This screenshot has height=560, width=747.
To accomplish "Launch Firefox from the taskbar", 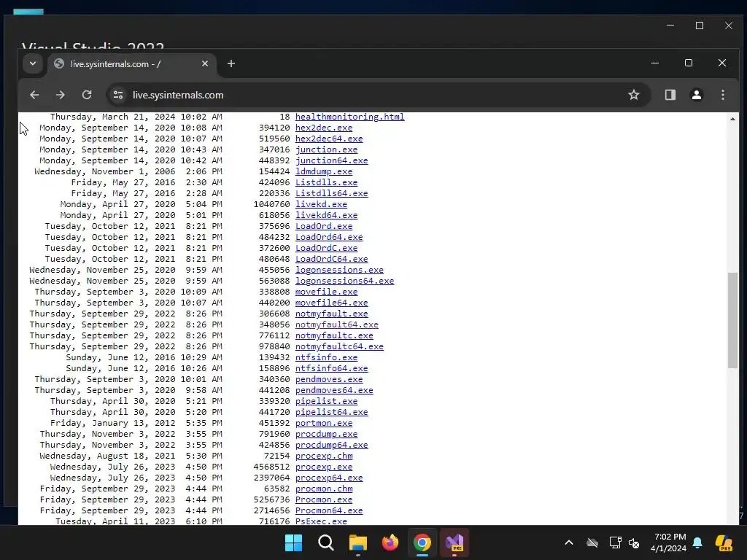I will pos(390,542).
